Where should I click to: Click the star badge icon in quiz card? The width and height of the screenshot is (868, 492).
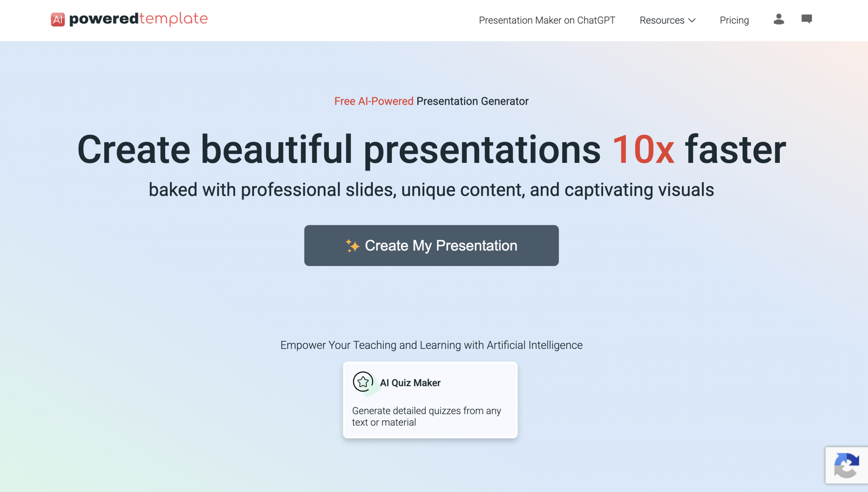pyautogui.click(x=363, y=382)
